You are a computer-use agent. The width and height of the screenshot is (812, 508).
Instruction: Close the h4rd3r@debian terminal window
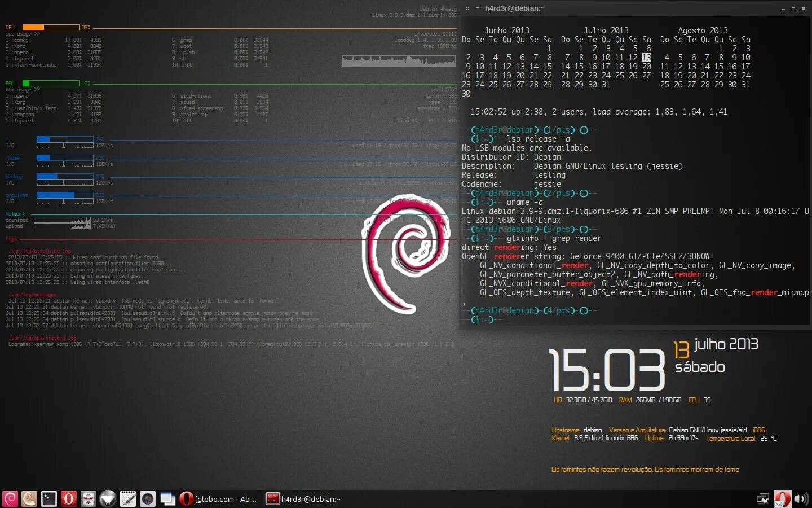coord(804,8)
